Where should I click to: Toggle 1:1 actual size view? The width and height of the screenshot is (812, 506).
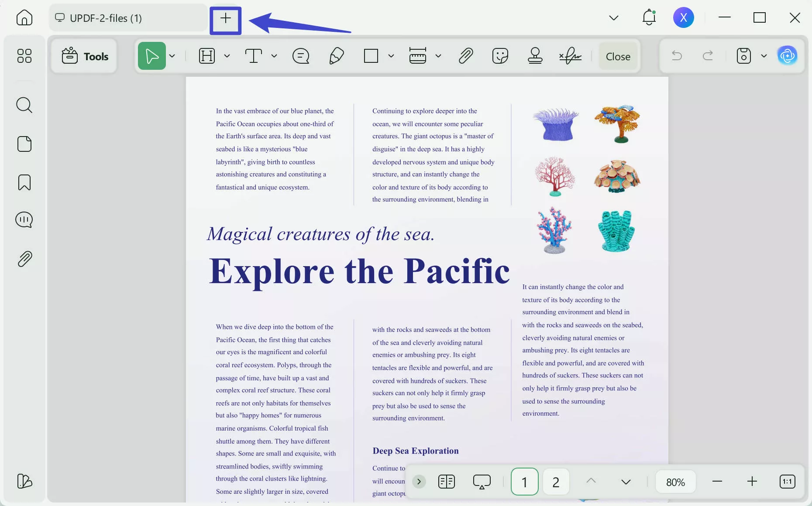[788, 482]
